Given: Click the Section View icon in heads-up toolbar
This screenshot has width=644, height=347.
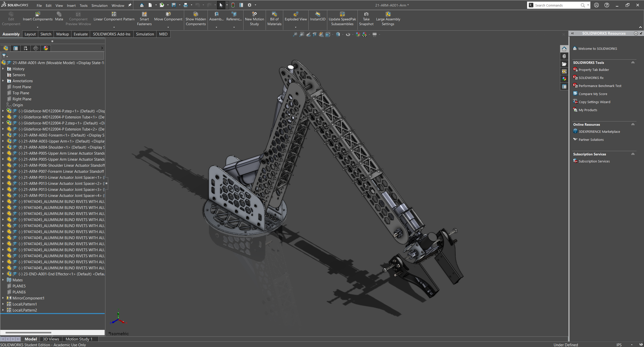Looking at the screenshot, I should [315, 34].
